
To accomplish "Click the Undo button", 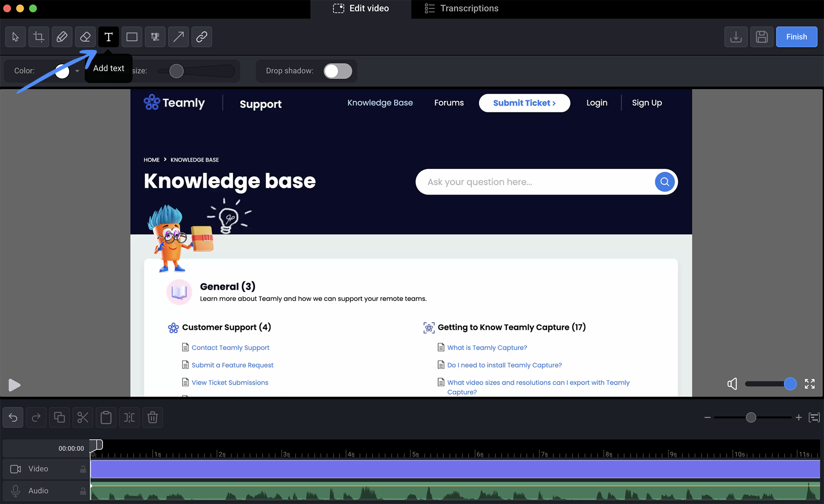I will pyautogui.click(x=13, y=418).
